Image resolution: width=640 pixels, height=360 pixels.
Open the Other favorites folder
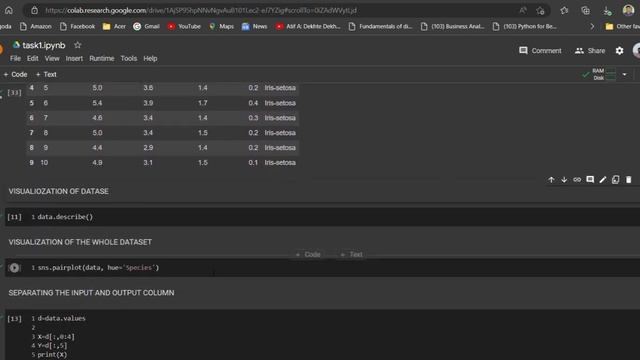[x=622, y=27]
